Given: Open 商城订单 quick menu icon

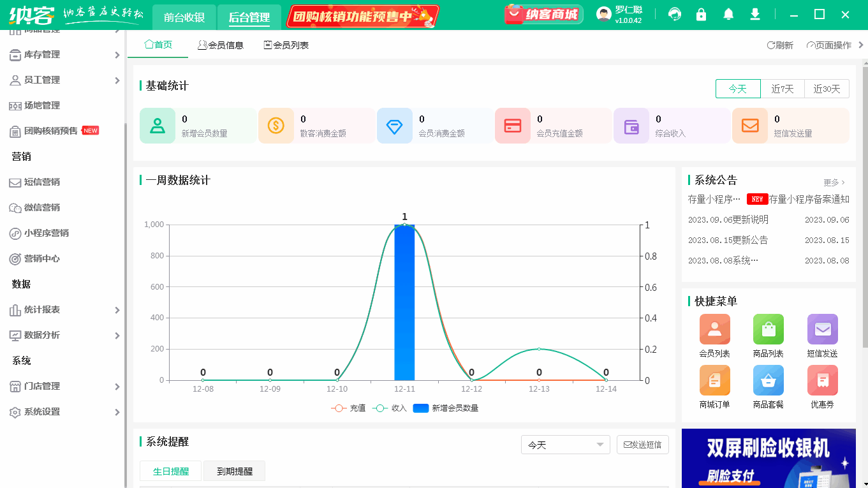Looking at the screenshot, I should [x=714, y=380].
